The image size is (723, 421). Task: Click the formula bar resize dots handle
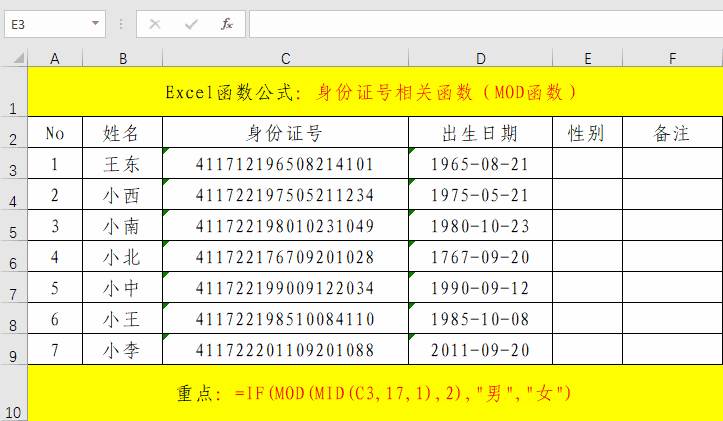pyautogui.click(x=121, y=24)
